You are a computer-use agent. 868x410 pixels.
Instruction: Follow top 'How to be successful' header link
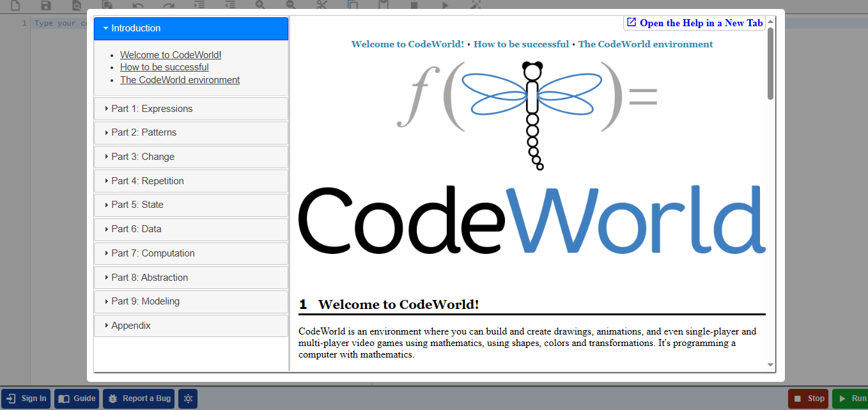[x=521, y=44]
